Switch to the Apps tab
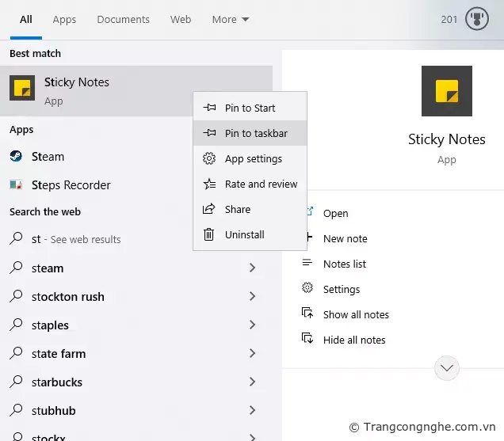504x441 pixels. [63, 19]
